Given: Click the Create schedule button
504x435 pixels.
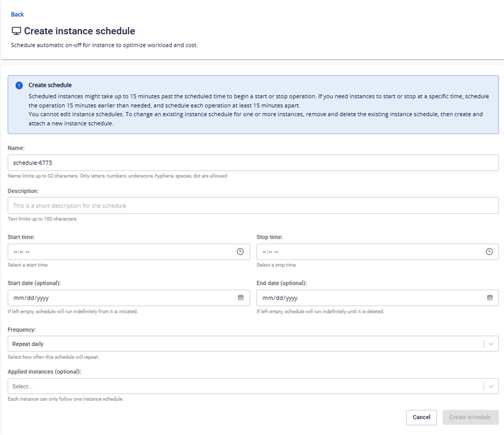Looking at the screenshot, I should 470,417.
